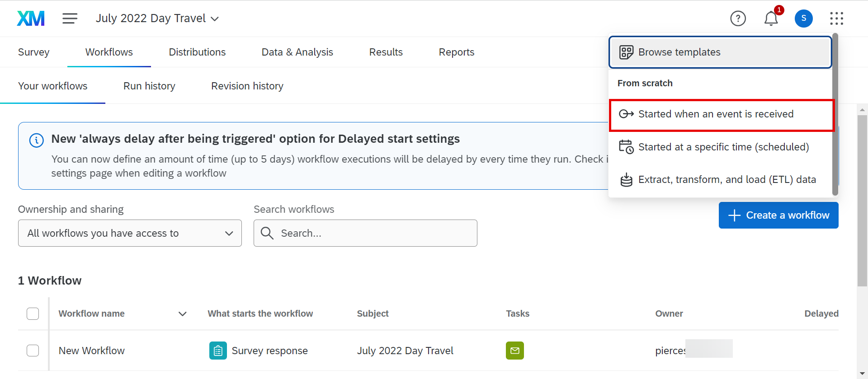Click the Create a workflow button

778,215
